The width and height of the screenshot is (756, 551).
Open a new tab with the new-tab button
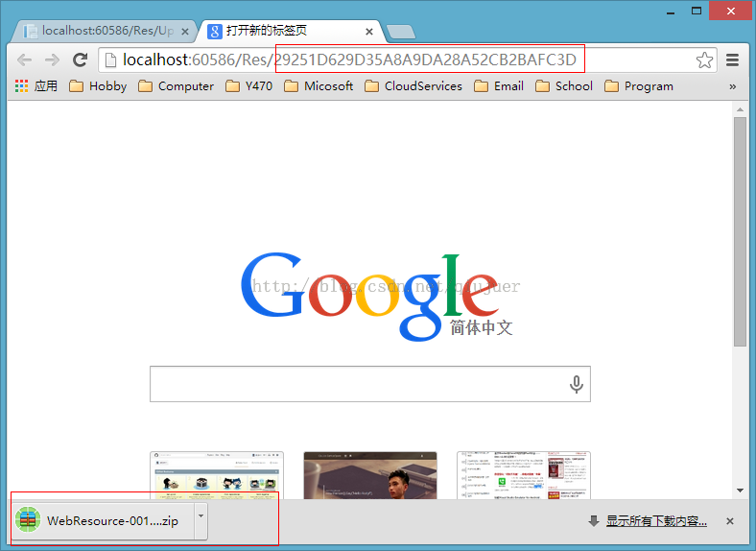[x=401, y=32]
